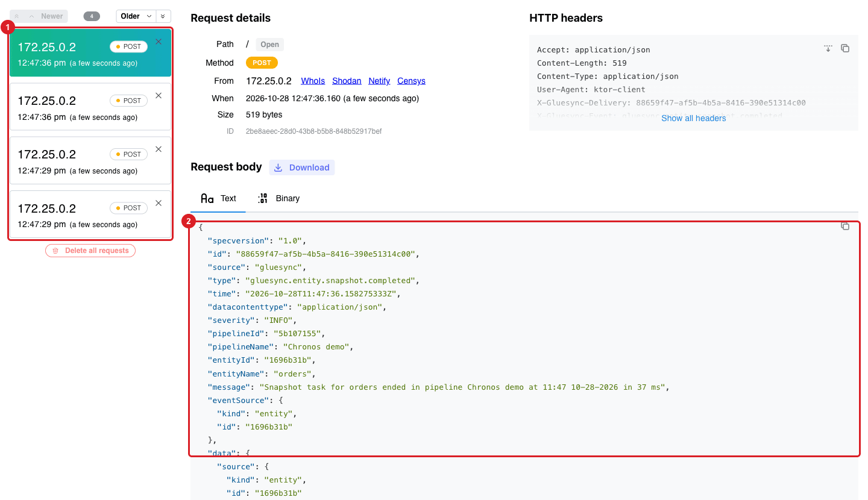This screenshot has height=500, width=868.
Task: Open the Netify lookup link
Action: point(380,81)
